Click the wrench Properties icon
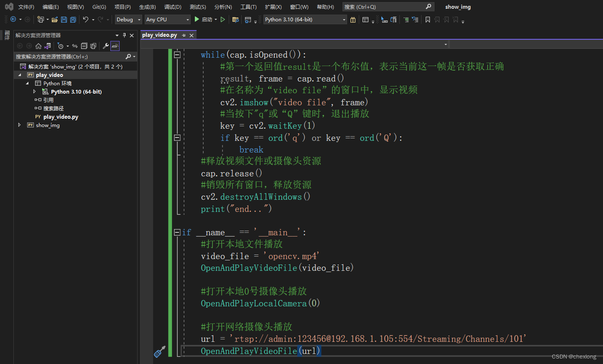 (106, 46)
